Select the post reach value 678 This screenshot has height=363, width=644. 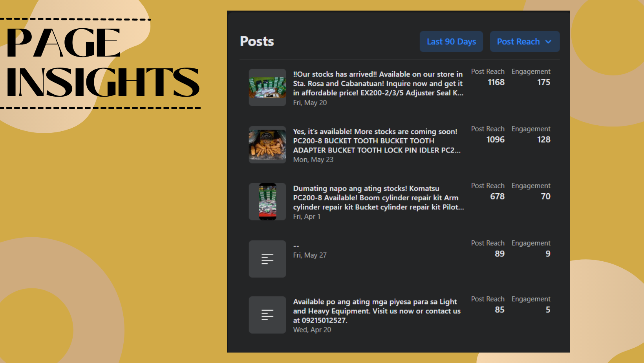(498, 196)
